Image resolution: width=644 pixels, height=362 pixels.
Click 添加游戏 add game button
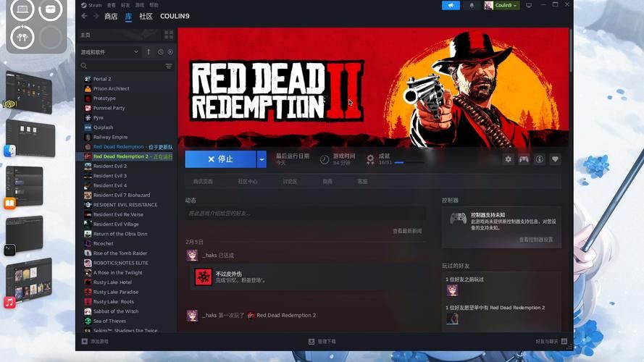[96, 342]
